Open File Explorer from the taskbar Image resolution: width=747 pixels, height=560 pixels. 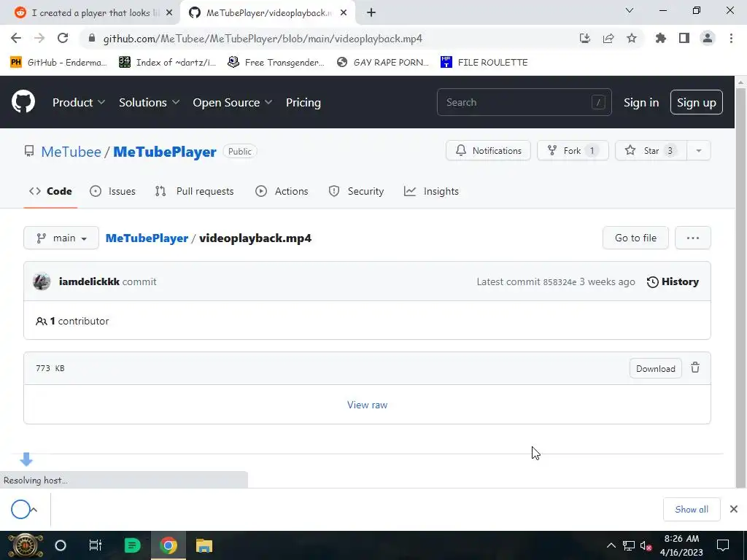[204, 545]
